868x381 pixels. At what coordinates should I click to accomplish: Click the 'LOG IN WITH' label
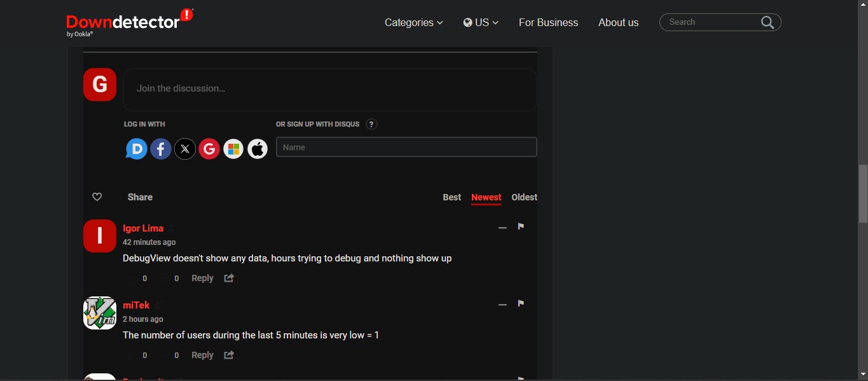click(x=144, y=124)
